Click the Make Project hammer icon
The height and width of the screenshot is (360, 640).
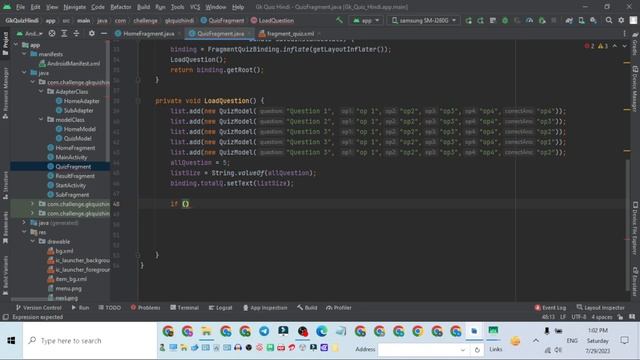click(x=339, y=20)
